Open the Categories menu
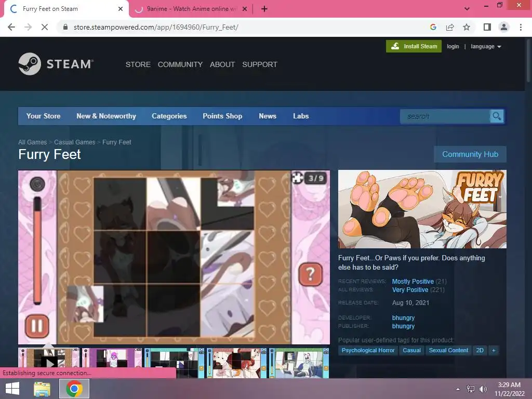Screen dimensions: 532x399 (x=169, y=116)
